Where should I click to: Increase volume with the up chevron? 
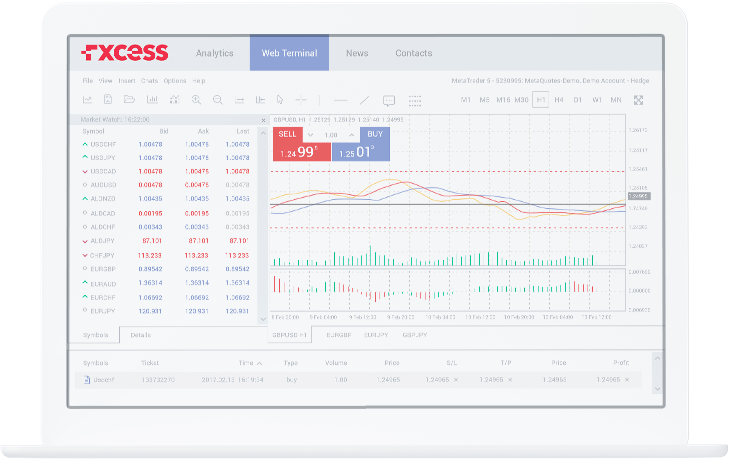353,134
